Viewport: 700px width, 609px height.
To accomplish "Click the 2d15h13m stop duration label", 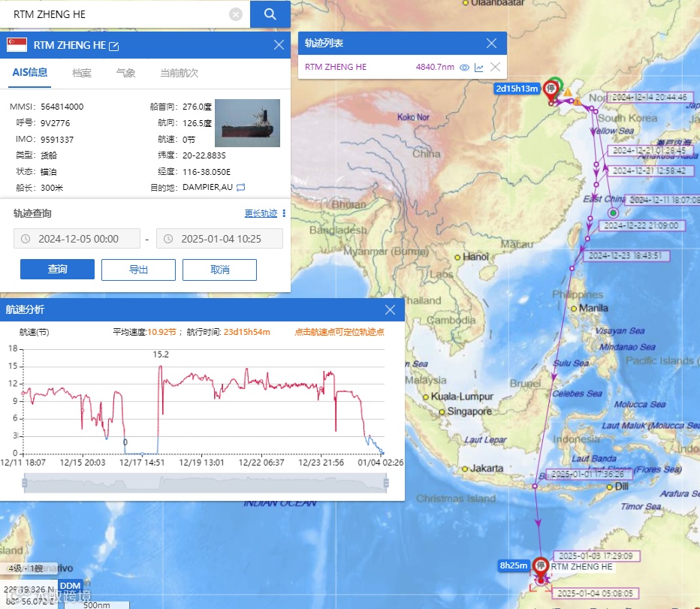I will [517, 89].
